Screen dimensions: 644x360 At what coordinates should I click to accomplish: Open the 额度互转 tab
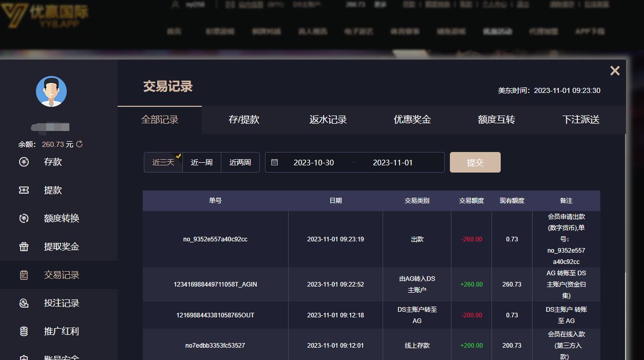pos(497,120)
